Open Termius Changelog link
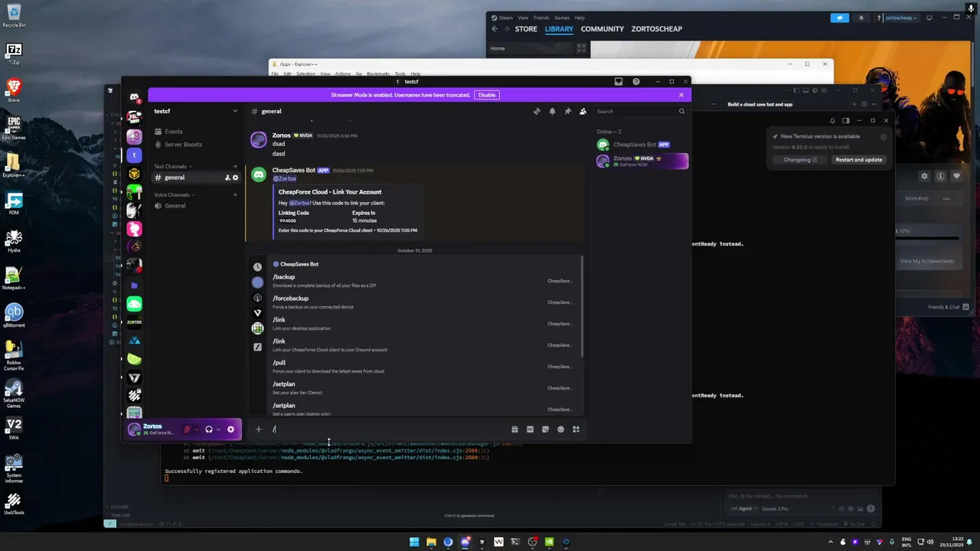This screenshot has height=551, width=980. click(800, 160)
